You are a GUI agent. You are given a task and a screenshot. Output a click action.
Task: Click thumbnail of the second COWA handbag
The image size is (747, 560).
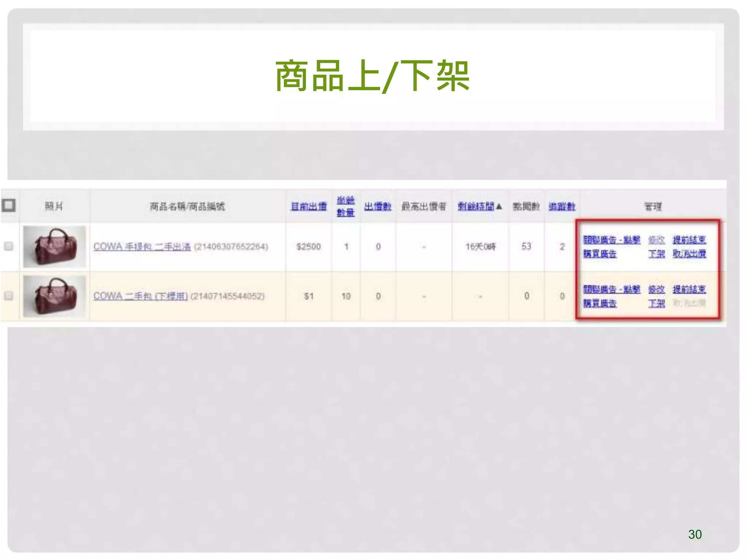coord(54,296)
